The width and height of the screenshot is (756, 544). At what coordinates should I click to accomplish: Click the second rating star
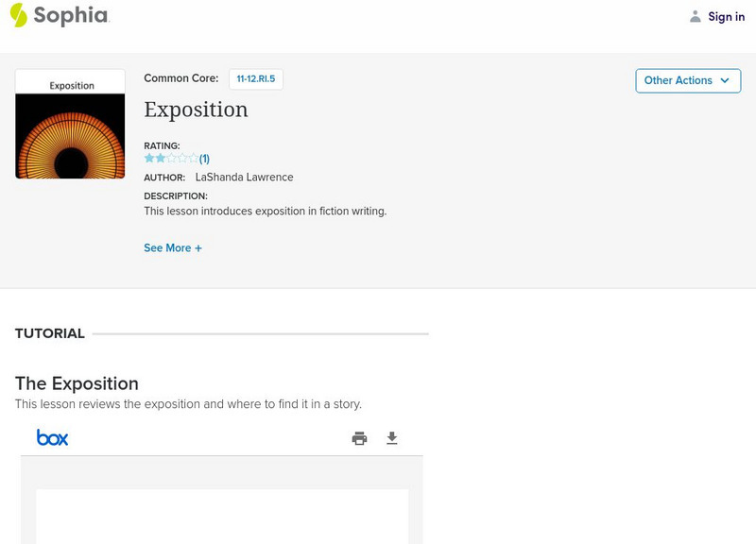click(x=161, y=159)
